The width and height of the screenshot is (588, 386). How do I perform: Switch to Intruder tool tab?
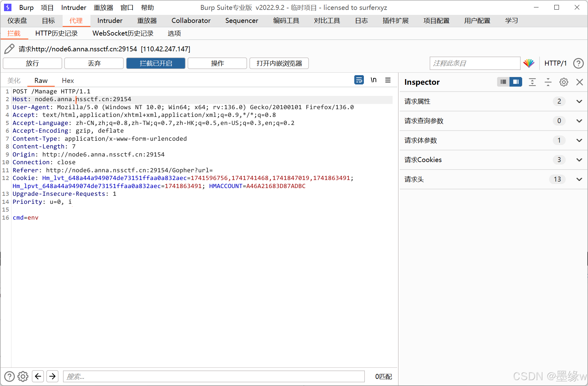pos(110,20)
